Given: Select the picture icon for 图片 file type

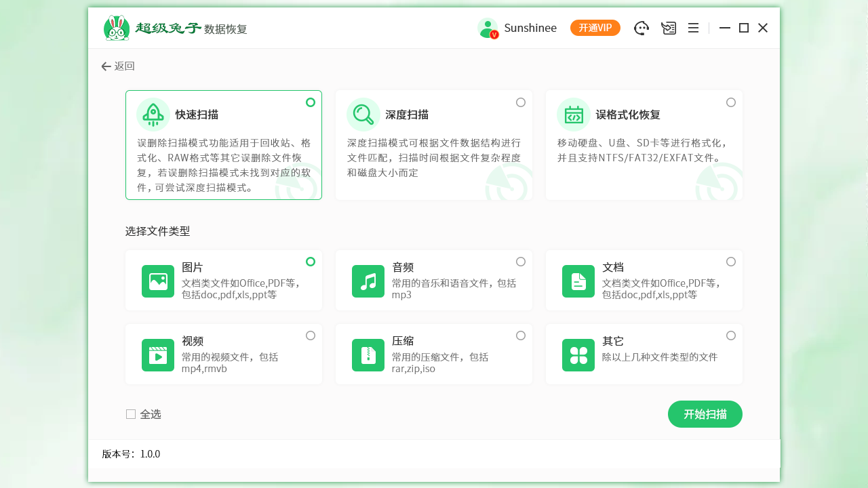Looking at the screenshot, I should tap(157, 281).
